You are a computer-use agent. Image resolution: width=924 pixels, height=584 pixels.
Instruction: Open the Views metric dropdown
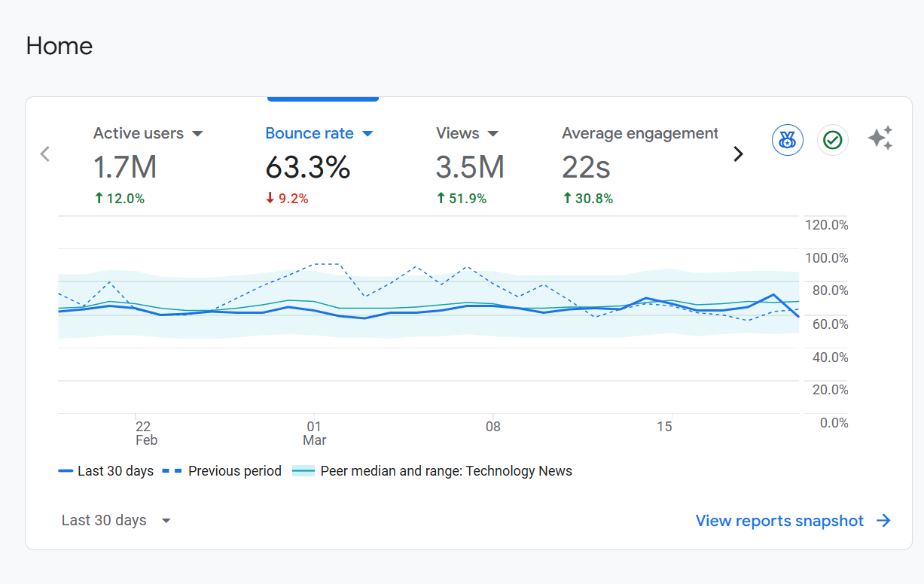(494, 133)
